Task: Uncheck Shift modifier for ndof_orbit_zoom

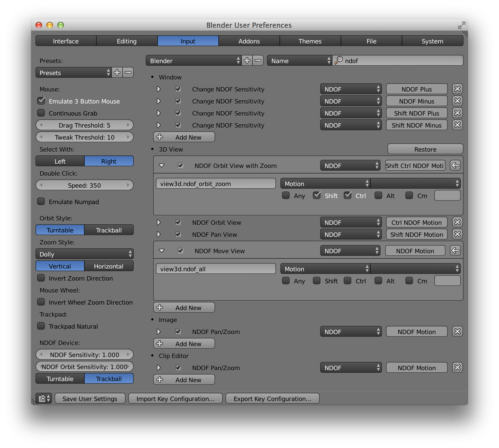Action: [317, 195]
